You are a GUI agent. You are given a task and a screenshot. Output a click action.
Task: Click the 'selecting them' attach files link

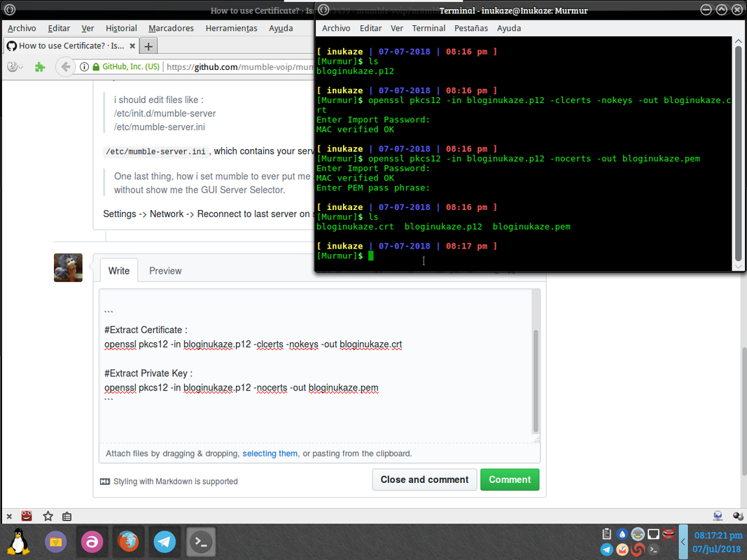270,454
